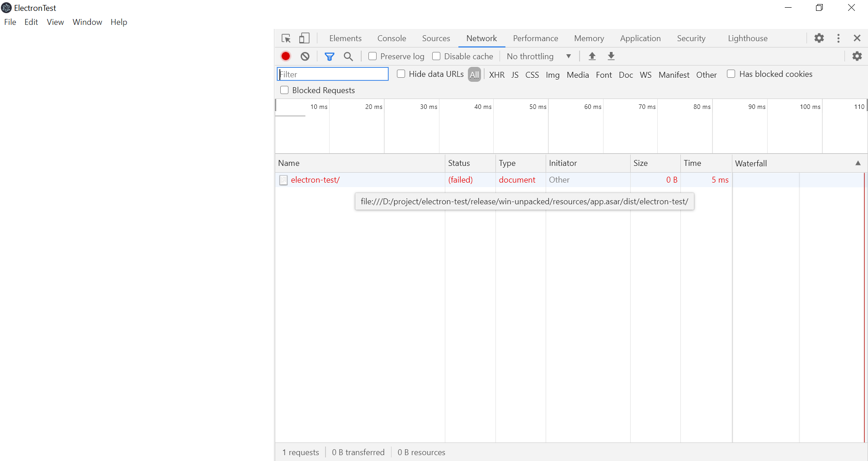Toggle the device toolbar icon
Viewport: 868px width, 461px height.
(304, 38)
